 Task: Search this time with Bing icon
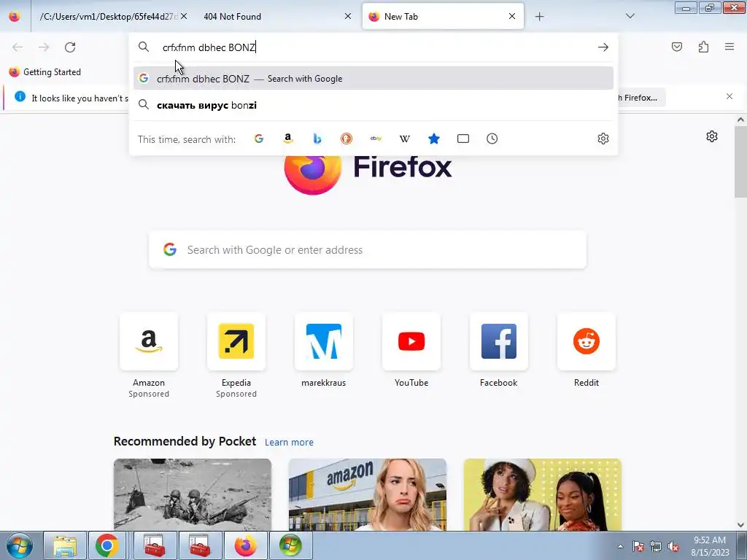click(317, 139)
